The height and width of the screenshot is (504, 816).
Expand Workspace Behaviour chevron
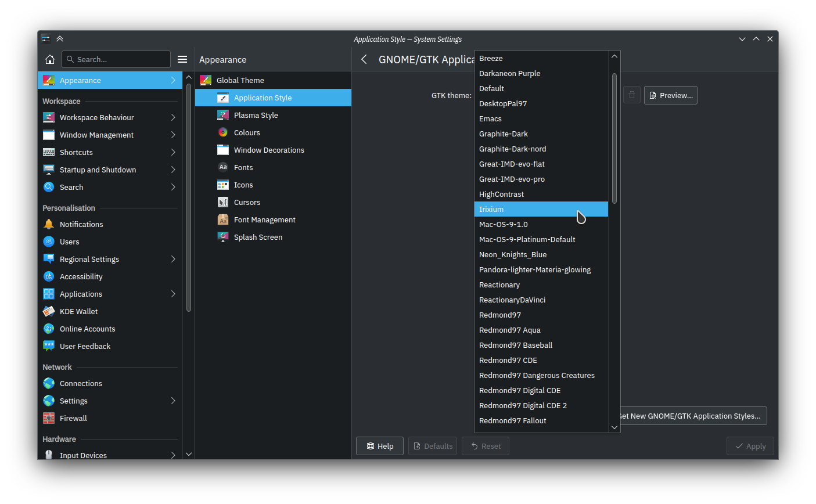[x=173, y=117]
